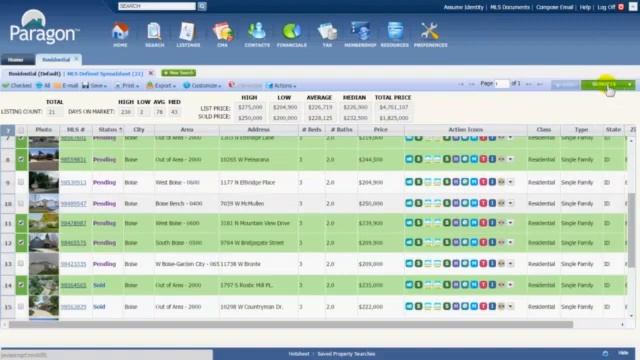640x360 pixels.
Task: Open the Help link
Action: pos(585,7)
